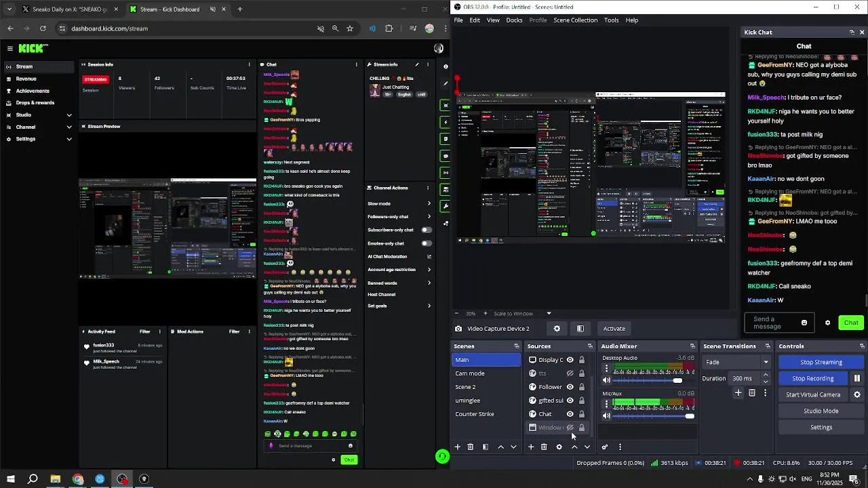Remove scene transition with trash icon
Screen dimensions: 868x488
pyautogui.click(x=752, y=393)
